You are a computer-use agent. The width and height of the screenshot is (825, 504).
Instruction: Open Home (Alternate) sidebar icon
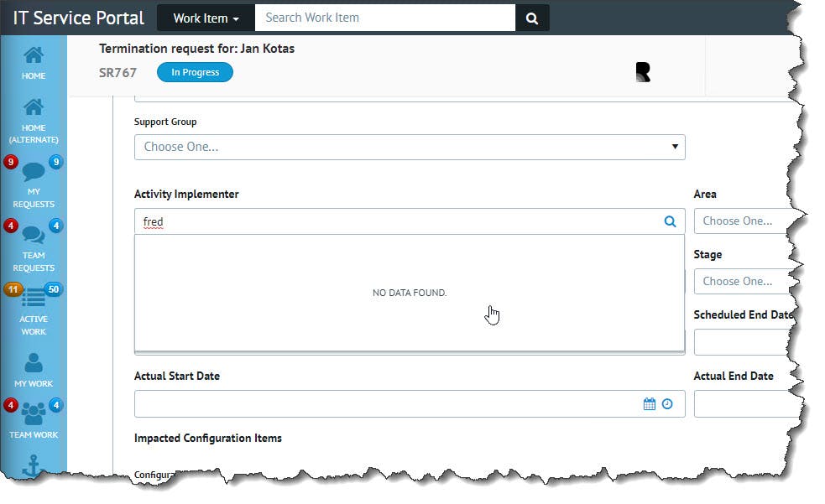coord(34,108)
